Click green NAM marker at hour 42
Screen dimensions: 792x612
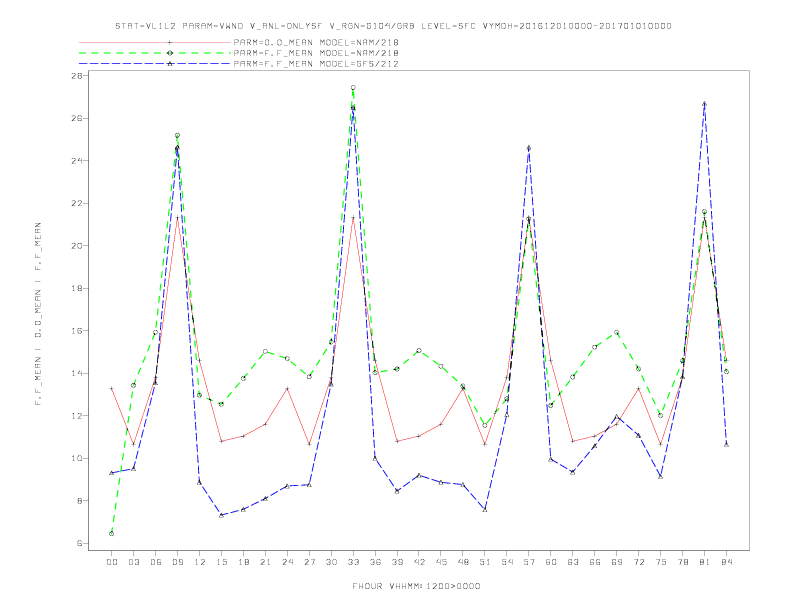419,350
